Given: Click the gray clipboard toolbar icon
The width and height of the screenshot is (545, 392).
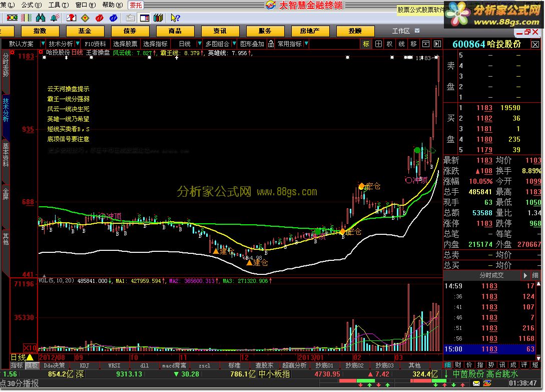Looking at the screenshot, I should point(130,18).
